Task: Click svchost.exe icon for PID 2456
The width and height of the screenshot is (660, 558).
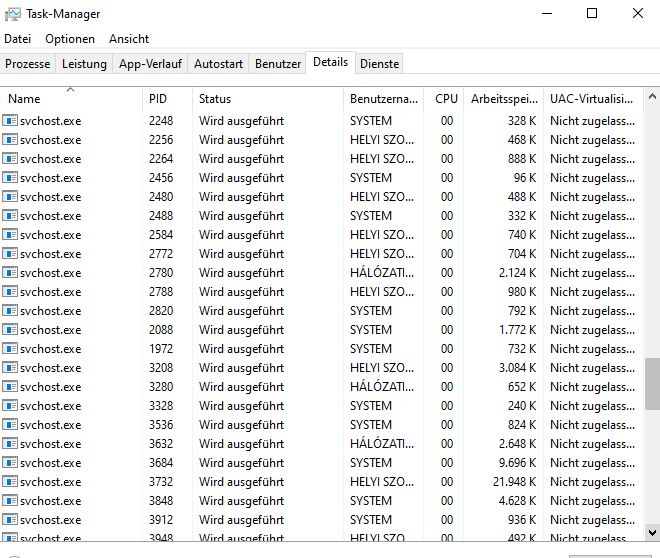Action: coord(10,178)
